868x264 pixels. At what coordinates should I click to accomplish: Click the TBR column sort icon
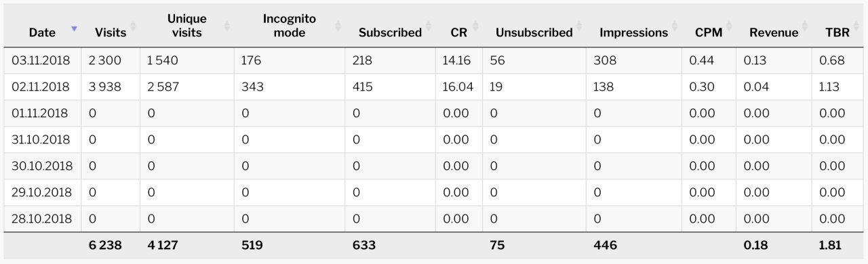click(856, 27)
